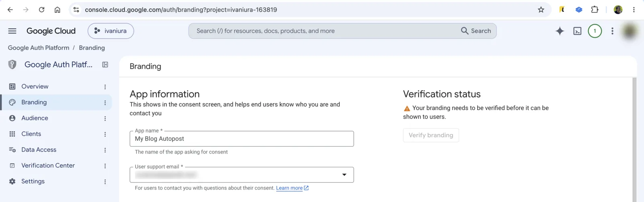
Task: Open notifications badge showing 1
Action: point(595,31)
